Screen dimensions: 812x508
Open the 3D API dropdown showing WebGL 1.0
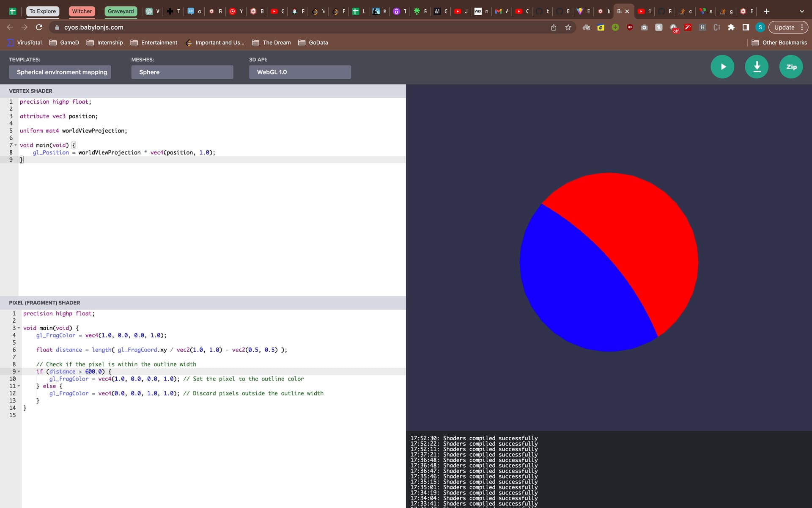click(x=300, y=72)
